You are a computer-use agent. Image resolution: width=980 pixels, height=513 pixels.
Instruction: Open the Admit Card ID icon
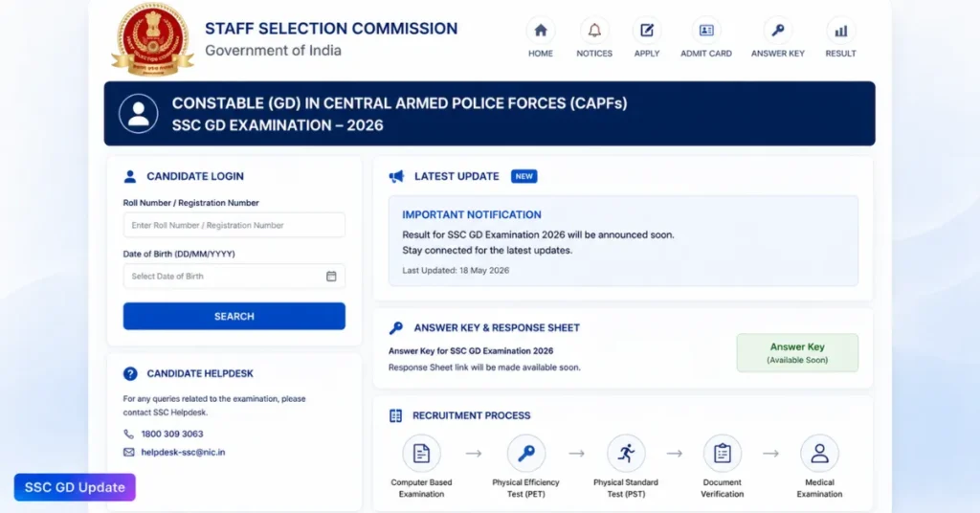click(706, 30)
